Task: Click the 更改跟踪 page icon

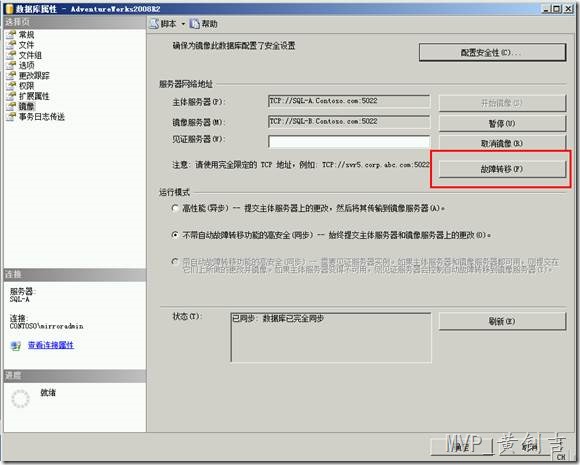Action: (11, 76)
